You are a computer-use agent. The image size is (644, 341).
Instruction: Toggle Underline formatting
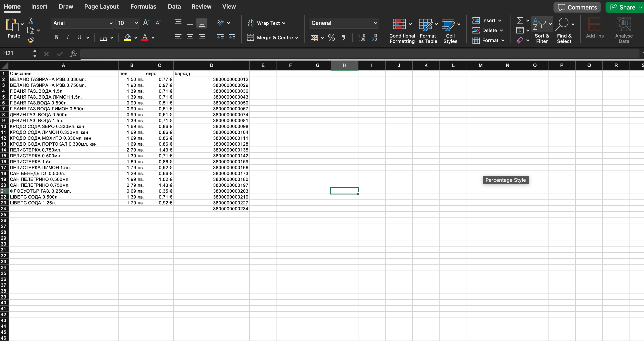(x=79, y=38)
